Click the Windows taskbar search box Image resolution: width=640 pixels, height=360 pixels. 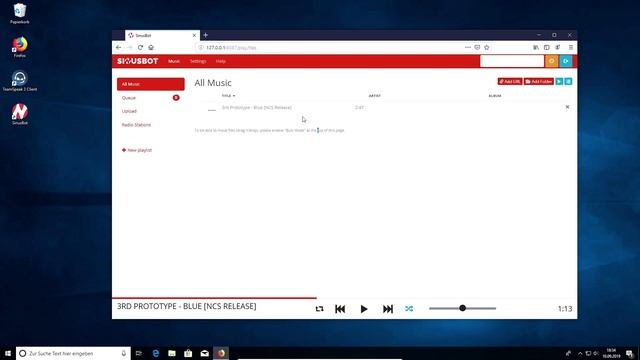point(73,353)
